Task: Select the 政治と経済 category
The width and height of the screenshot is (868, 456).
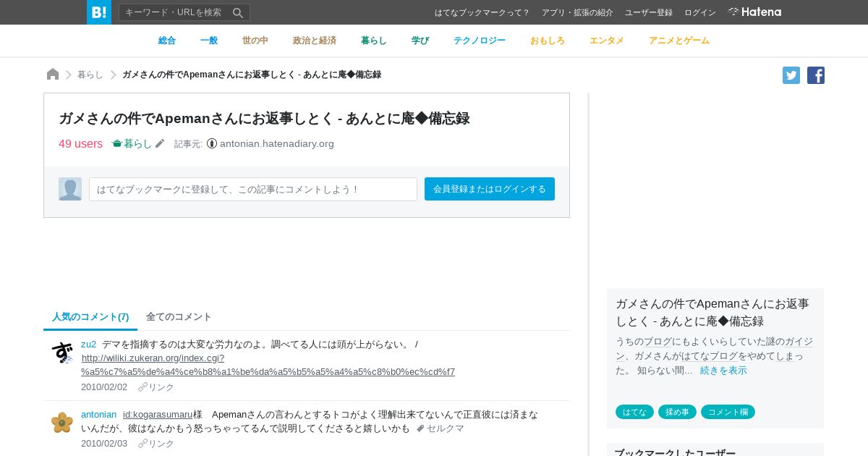Action: [x=315, y=41]
